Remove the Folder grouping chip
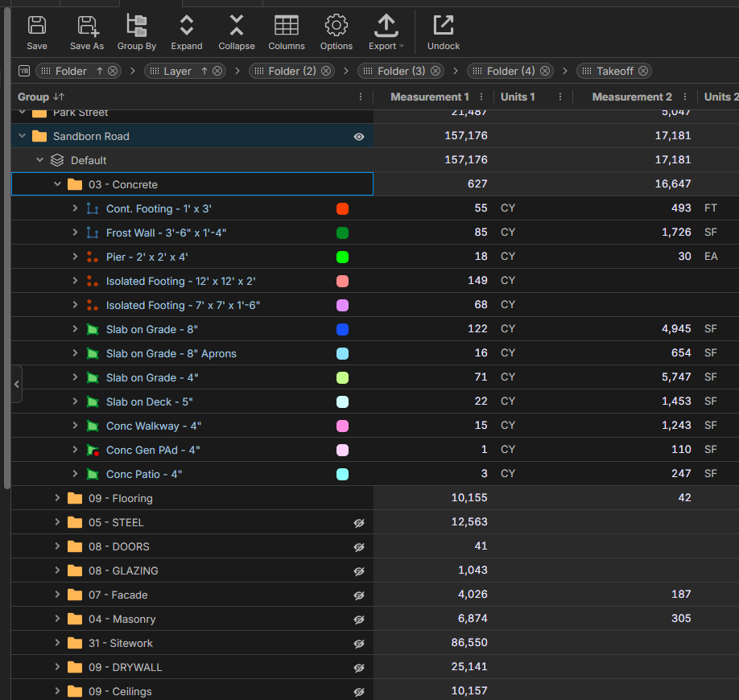Screen dimensions: 739x700 tap(113, 71)
